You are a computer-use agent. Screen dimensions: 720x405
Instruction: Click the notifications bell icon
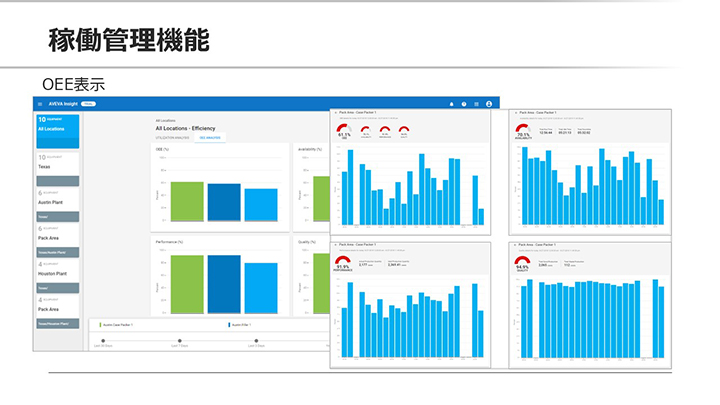pyautogui.click(x=451, y=104)
